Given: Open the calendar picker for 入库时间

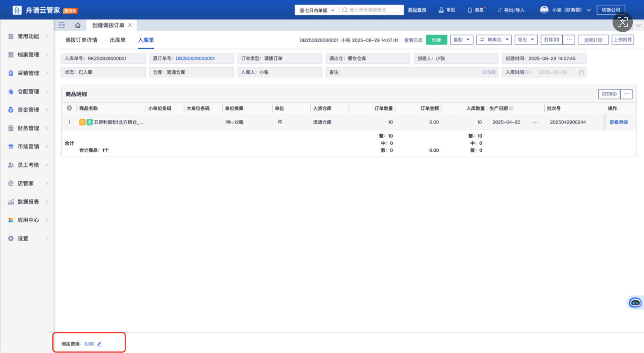Looking at the screenshot, I should click(x=581, y=73).
